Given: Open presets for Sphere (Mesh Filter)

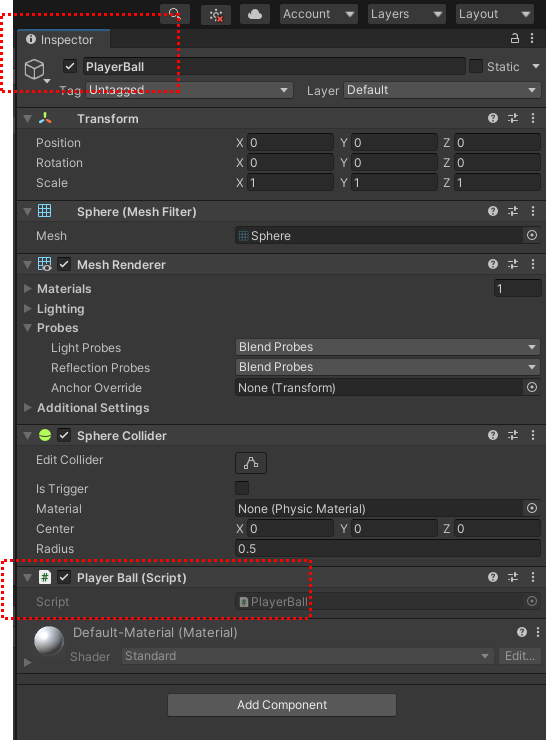Looking at the screenshot, I should (x=513, y=211).
